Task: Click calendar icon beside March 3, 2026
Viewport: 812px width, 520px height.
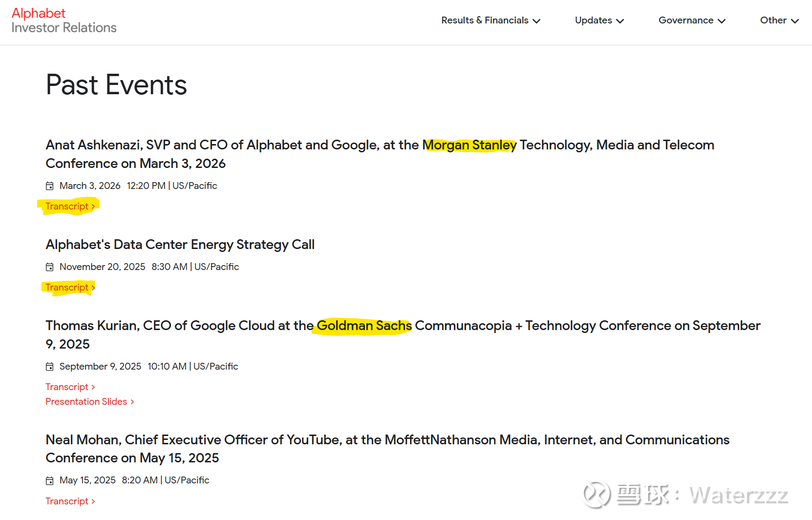Action: click(50, 186)
